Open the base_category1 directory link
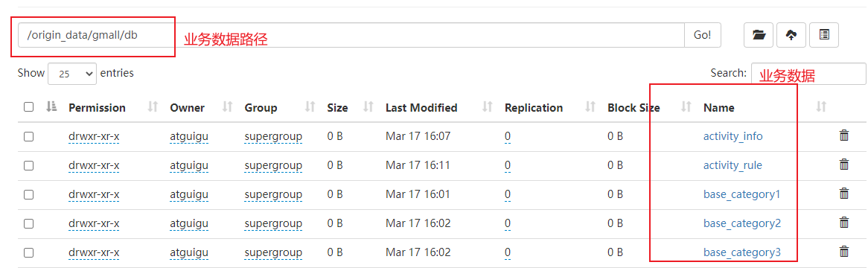The height and width of the screenshot is (268, 868). click(741, 194)
